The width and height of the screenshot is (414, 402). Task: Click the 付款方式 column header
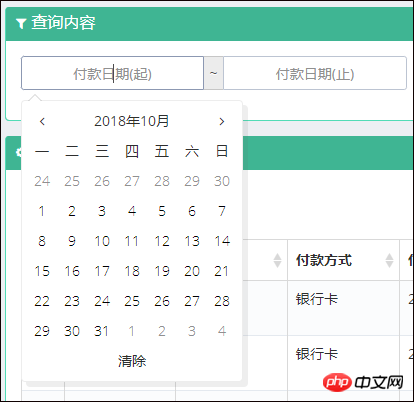(324, 260)
